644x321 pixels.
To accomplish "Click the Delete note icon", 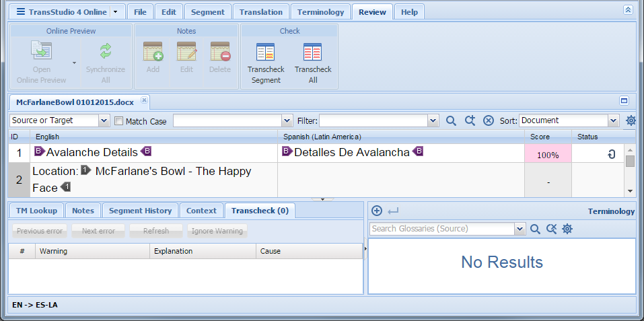I will click(x=220, y=51).
